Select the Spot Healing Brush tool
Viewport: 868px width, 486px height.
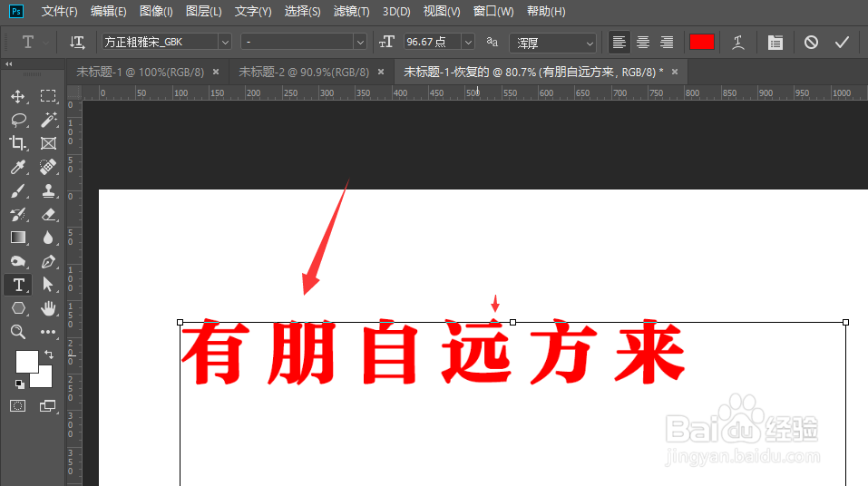point(48,167)
